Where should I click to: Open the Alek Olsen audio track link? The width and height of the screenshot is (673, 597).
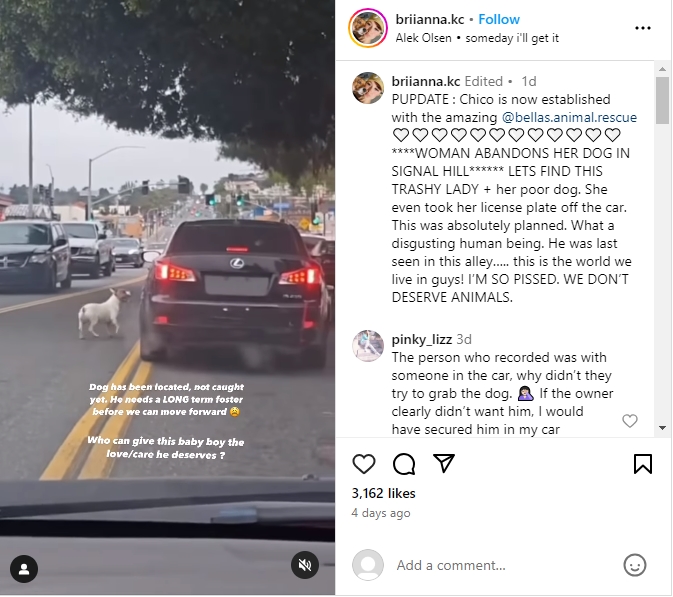423,38
